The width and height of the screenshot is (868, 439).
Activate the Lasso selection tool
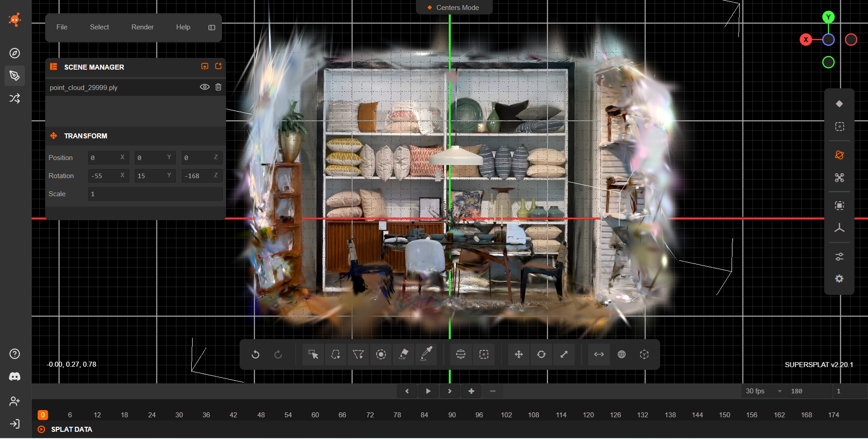point(335,354)
